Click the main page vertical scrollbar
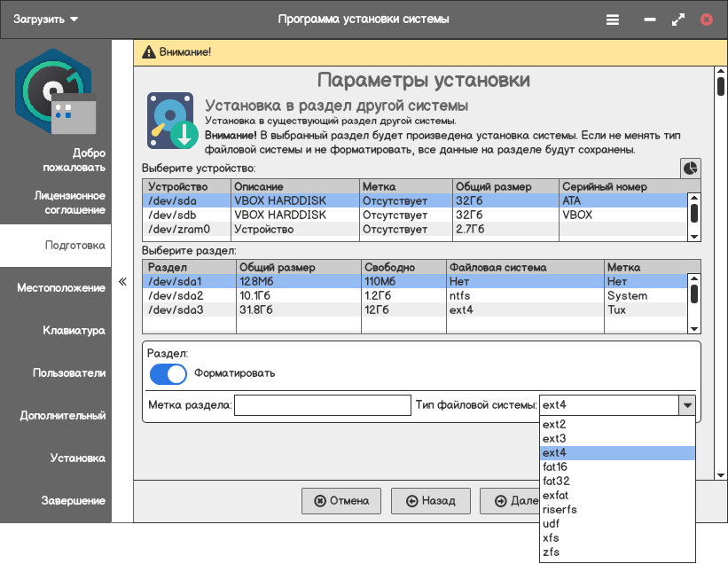Screen dimensions: 728x564 coord(720,266)
